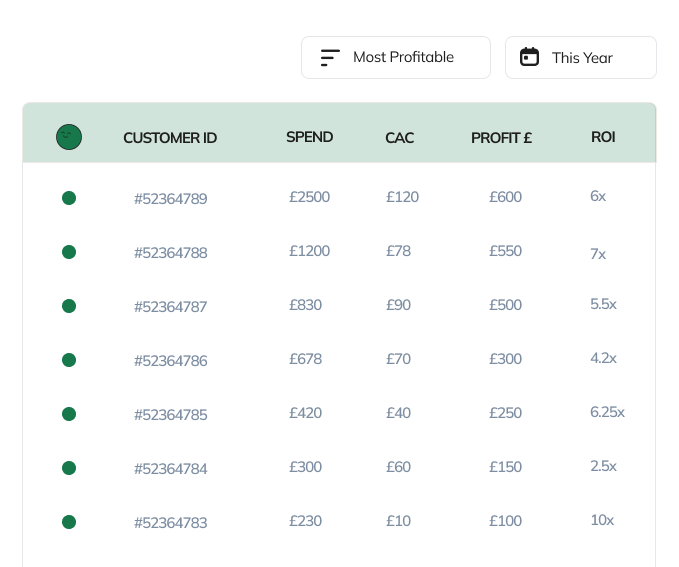Click the £70 CAC value
679x567 pixels.
tap(398, 359)
